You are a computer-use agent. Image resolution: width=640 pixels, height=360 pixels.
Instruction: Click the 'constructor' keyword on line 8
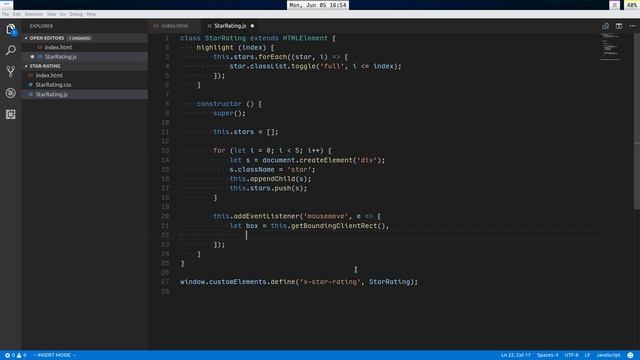click(219, 104)
